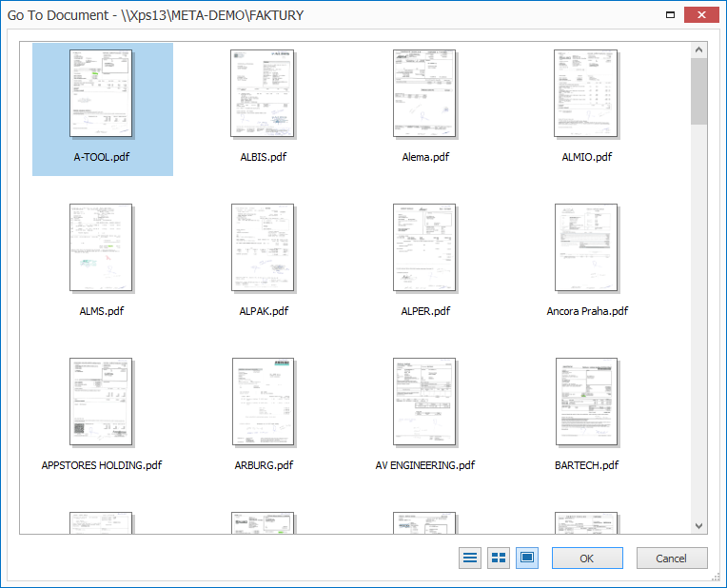Click the ARBURG.pdf file name label
The height and width of the screenshot is (588, 727).
coord(264,465)
